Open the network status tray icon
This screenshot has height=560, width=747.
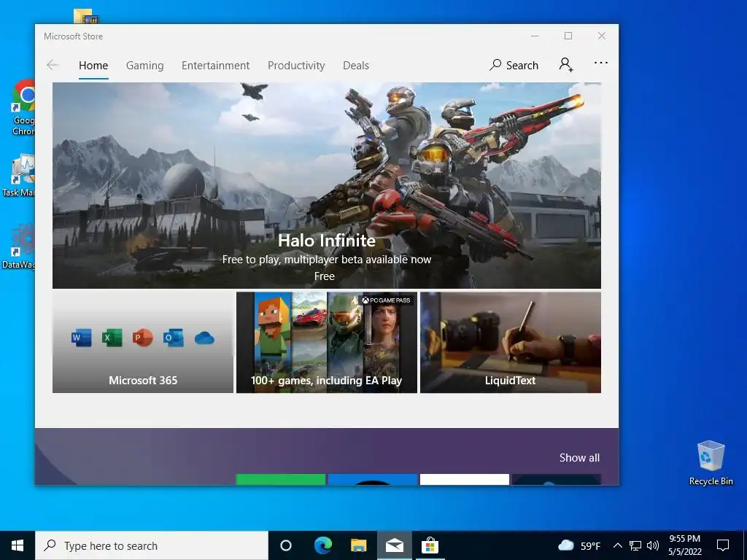coord(635,545)
